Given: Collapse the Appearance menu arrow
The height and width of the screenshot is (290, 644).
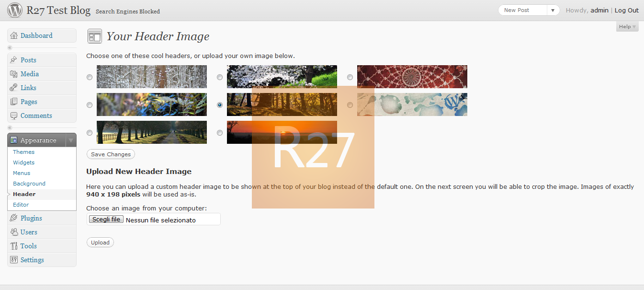Looking at the screenshot, I should [71, 140].
